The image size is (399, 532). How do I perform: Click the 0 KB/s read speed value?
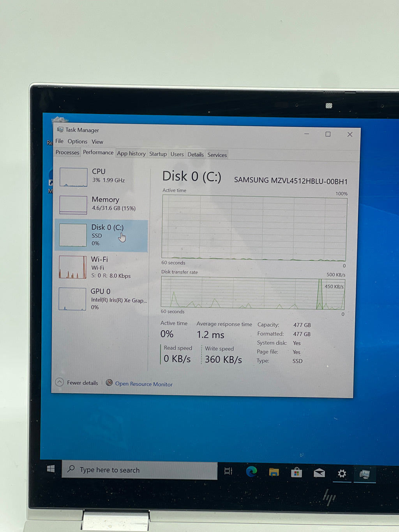177,359
